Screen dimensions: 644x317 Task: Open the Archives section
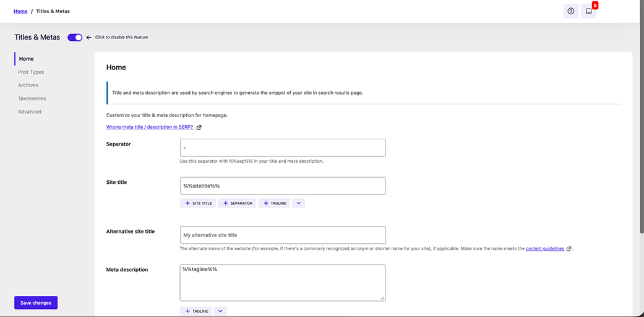(x=28, y=85)
